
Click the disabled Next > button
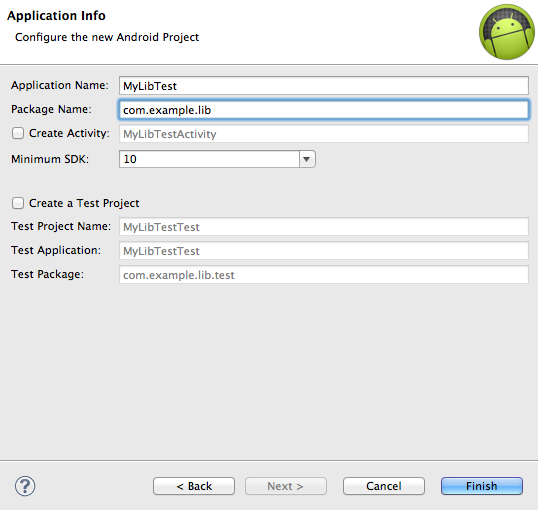(285, 486)
